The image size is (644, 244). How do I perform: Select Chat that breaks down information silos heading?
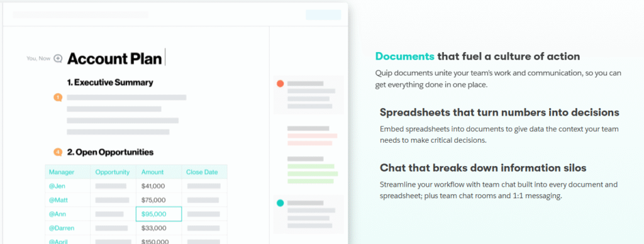[x=483, y=168]
